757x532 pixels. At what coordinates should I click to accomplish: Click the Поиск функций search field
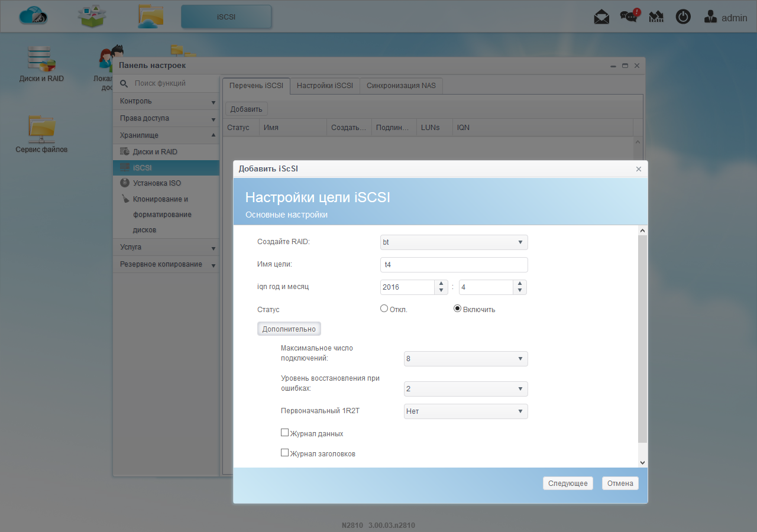click(x=174, y=83)
